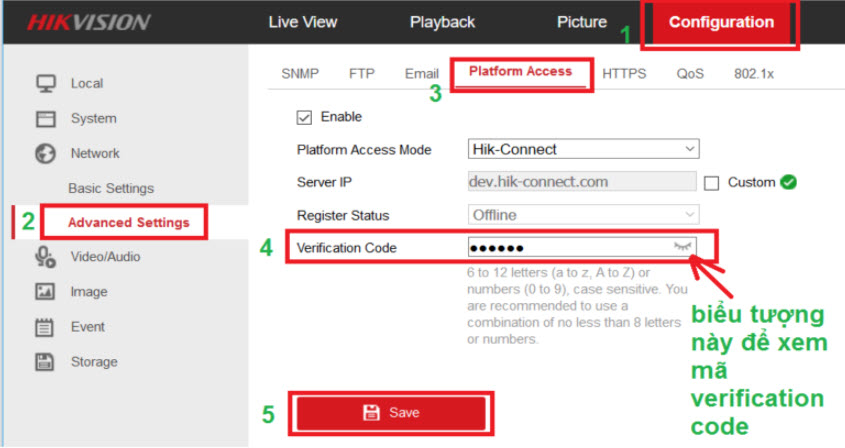Click the System window icon
Viewport: 845px width, 448px height.
(x=45, y=119)
